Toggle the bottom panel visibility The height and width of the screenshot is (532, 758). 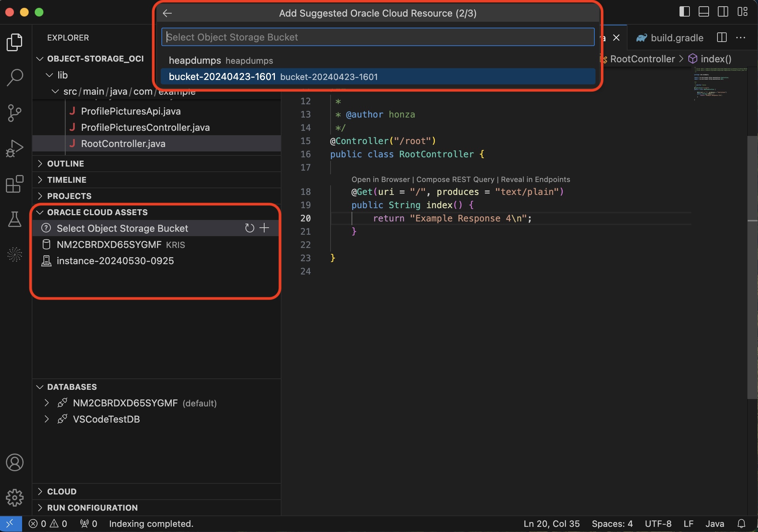coord(703,11)
